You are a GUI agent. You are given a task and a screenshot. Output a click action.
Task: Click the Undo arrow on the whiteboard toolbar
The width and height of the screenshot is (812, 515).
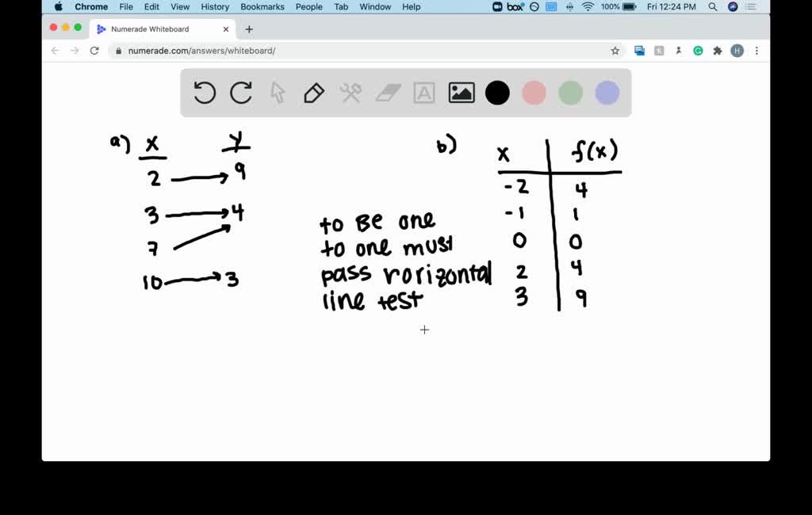[x=204, y=93]
